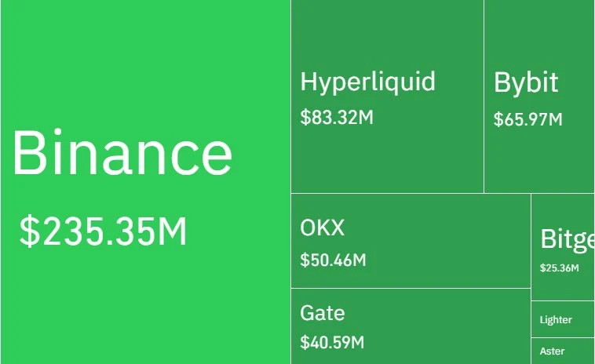Viewport: 595px width, 364px height.
Task: Click the $50.46M value text
Action: point(333,260)
